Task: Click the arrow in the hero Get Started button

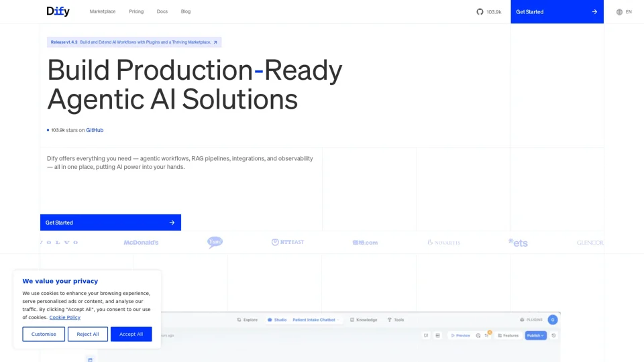Action: [172, 223]
